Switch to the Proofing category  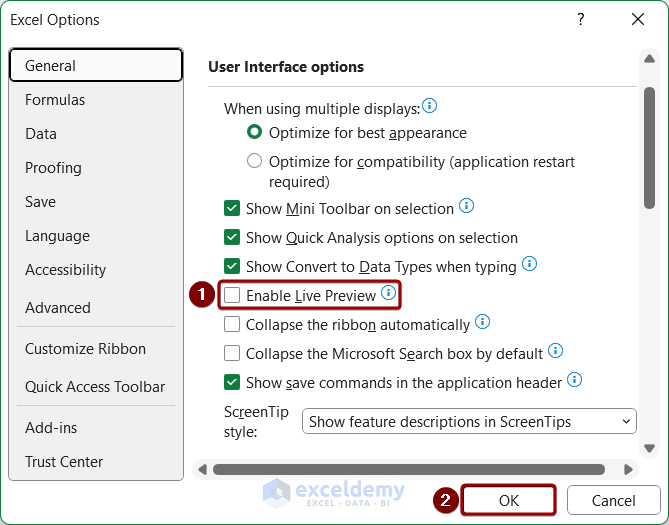96,168
